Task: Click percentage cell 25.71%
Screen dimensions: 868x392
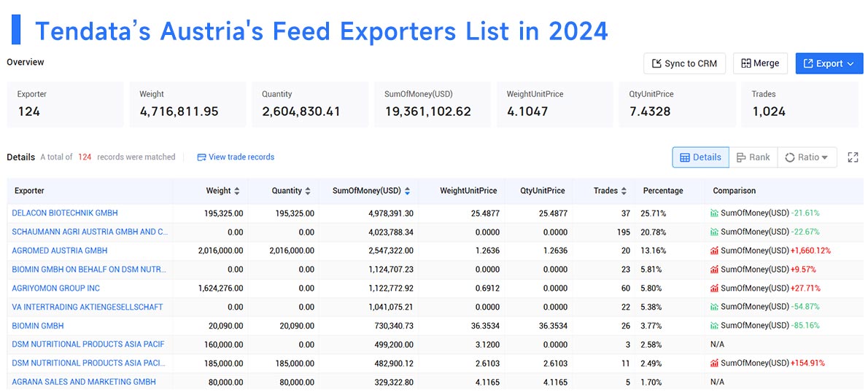Action: point(654,213)
